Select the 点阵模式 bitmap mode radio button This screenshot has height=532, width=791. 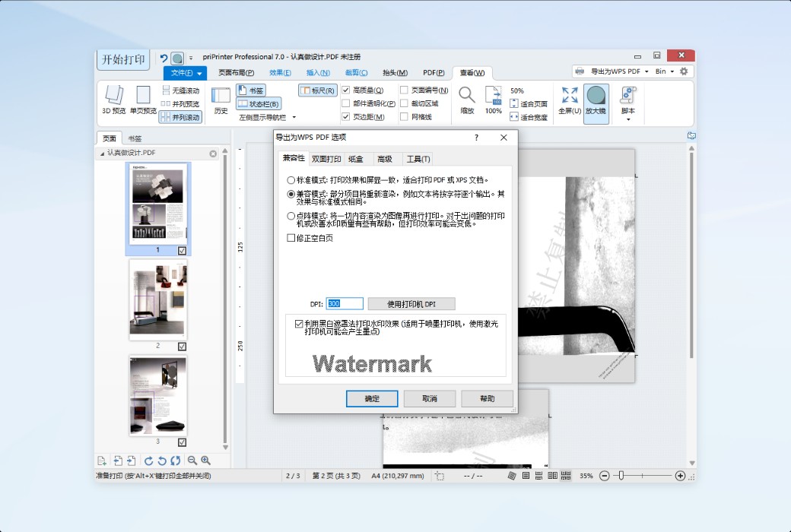291,216
